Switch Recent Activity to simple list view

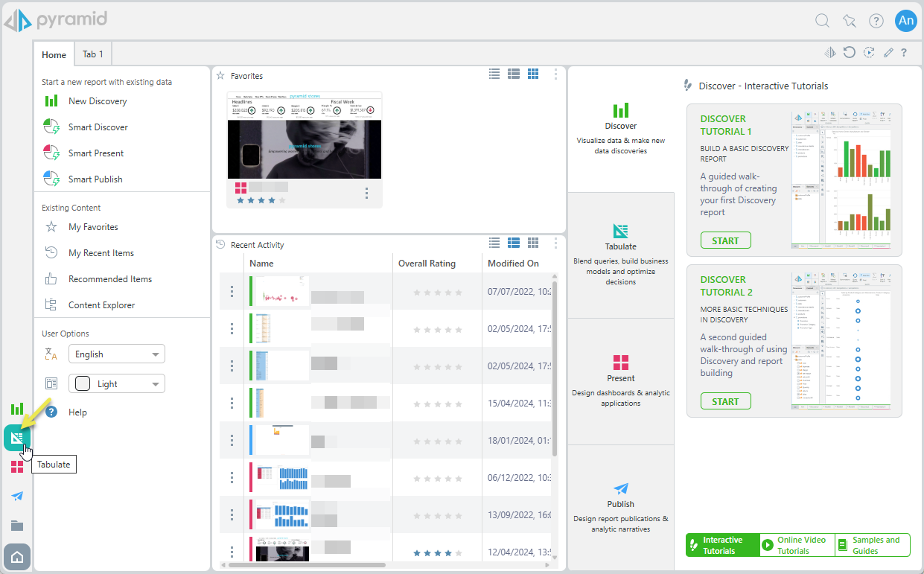[494, 243]
